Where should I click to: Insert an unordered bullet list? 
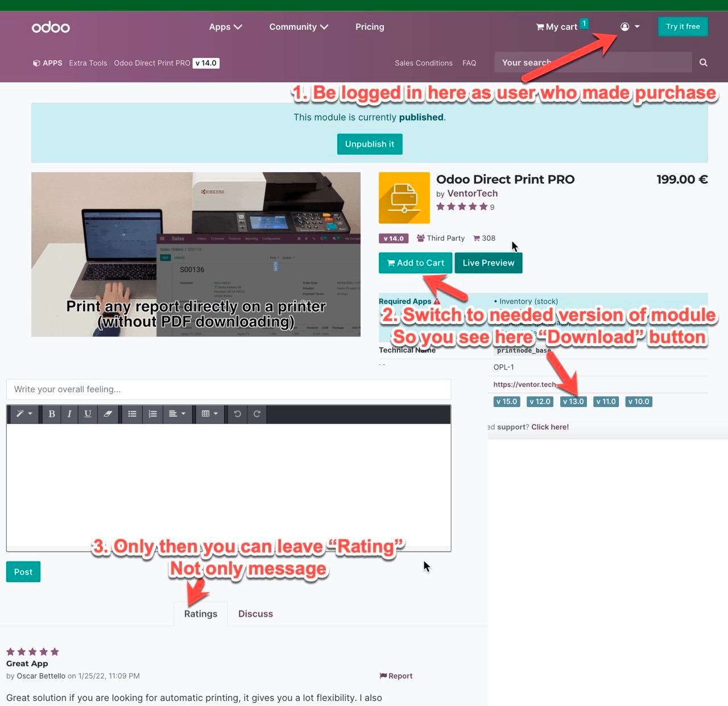point(133,414)
